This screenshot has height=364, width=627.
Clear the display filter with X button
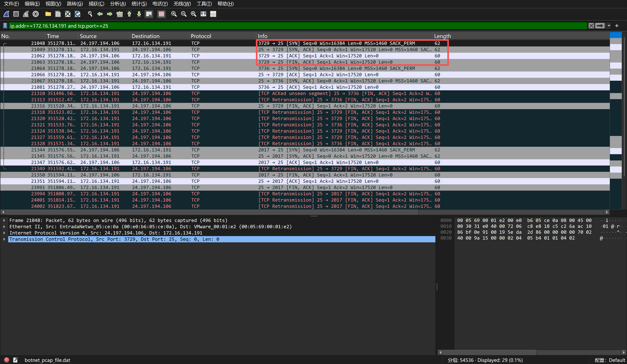(591, 26)
